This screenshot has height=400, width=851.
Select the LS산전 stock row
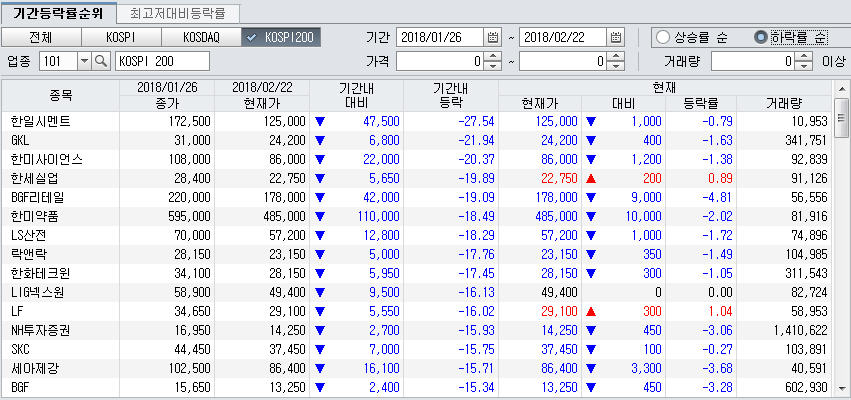(x=416, y=236)
